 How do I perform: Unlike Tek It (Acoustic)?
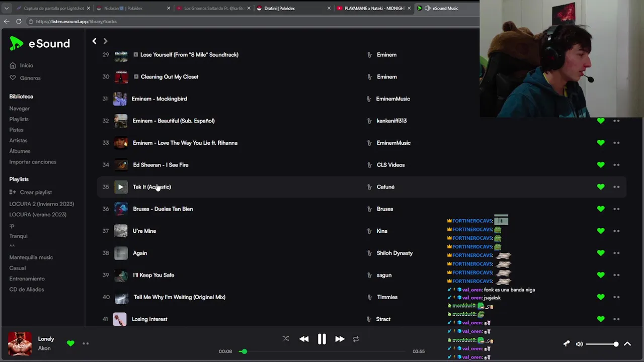click(x=601, y=187)
